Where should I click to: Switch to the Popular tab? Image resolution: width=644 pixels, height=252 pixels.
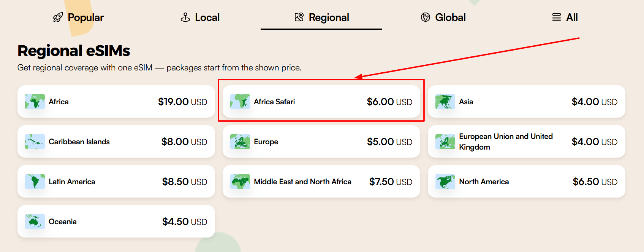[78, 18]
